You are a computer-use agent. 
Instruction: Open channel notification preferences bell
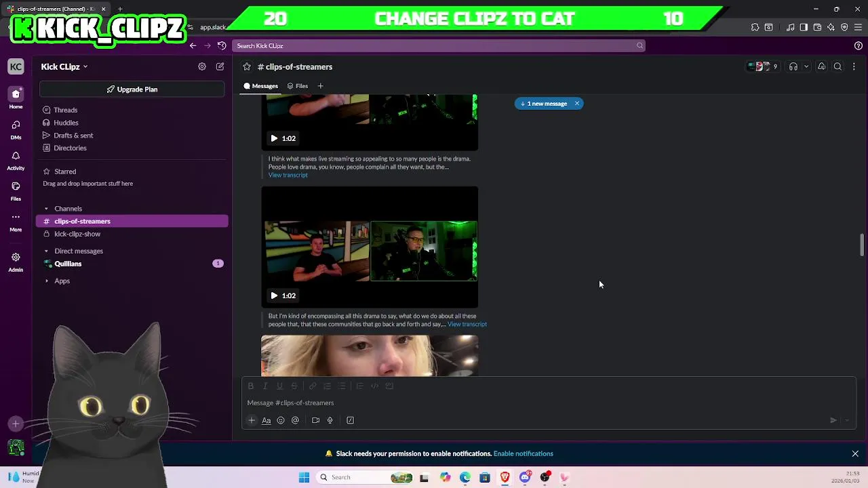pos(821,66)
